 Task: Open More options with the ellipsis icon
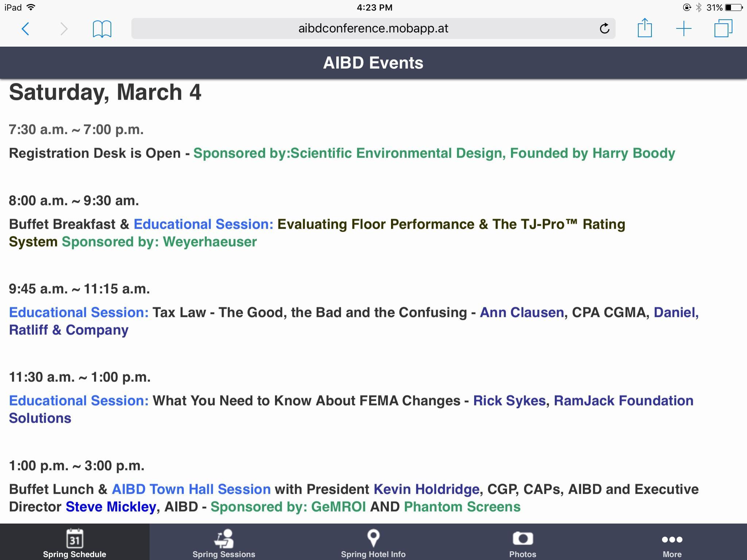672,540
